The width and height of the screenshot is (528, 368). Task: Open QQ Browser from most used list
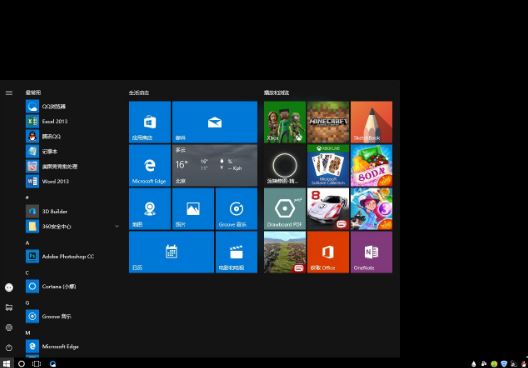72,106
